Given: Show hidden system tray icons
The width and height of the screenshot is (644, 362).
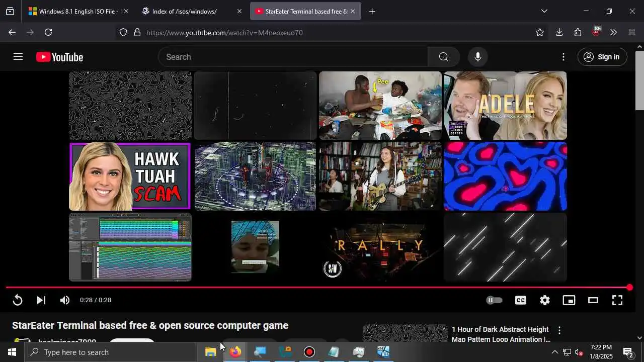Looking at the screenshot, I should pyautogui.click(x=554, y=352).
